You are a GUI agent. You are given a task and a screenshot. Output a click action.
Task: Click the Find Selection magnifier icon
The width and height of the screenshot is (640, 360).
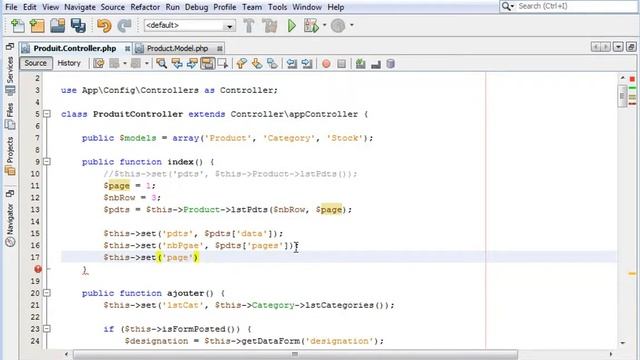coord(162,63)
